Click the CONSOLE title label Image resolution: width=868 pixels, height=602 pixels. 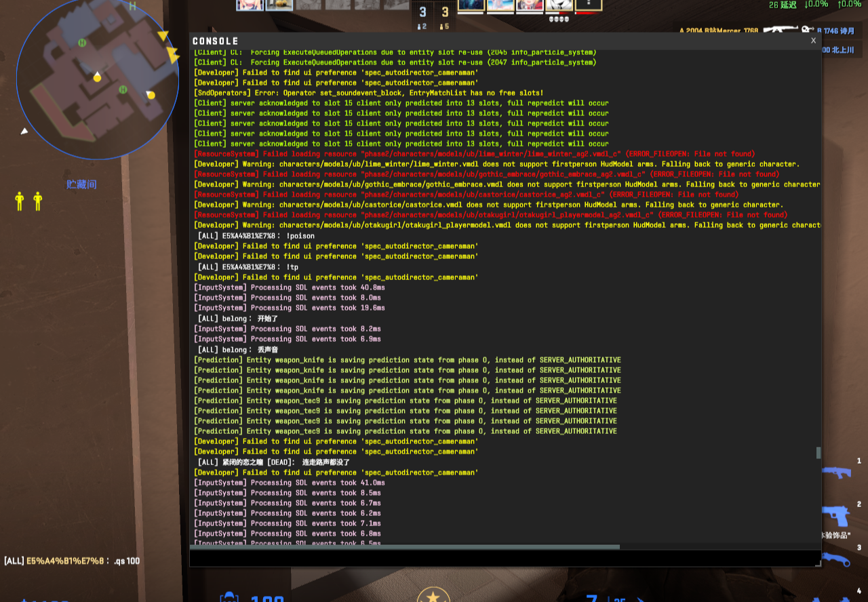[216, 41]
